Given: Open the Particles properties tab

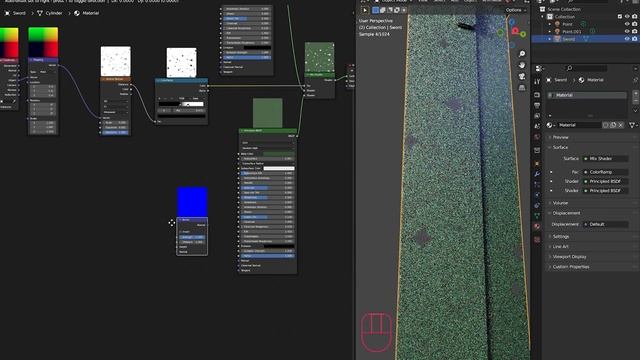Looking at the screenshot, I should [537, 184].
